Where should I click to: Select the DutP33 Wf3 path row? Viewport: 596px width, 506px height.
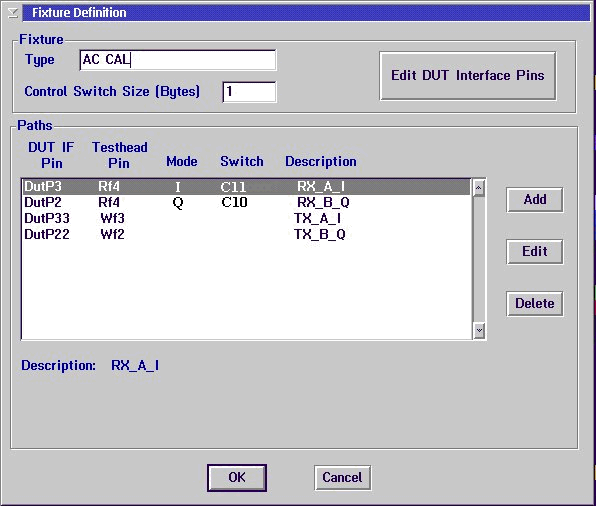(246, 219)
